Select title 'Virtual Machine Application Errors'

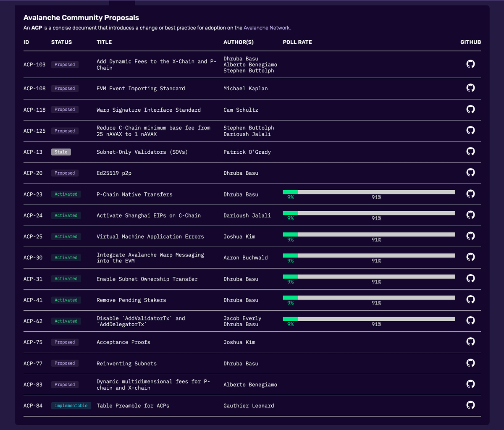click(x=150, y=236)
